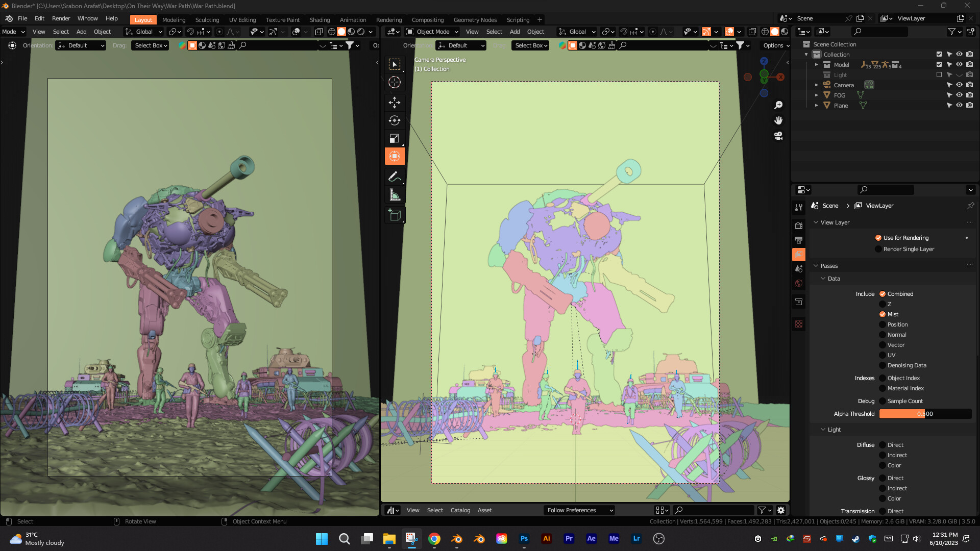The image size is (980, 551).
Task: Adjust the Alpha Threshold slider
Action: [925, 414]
